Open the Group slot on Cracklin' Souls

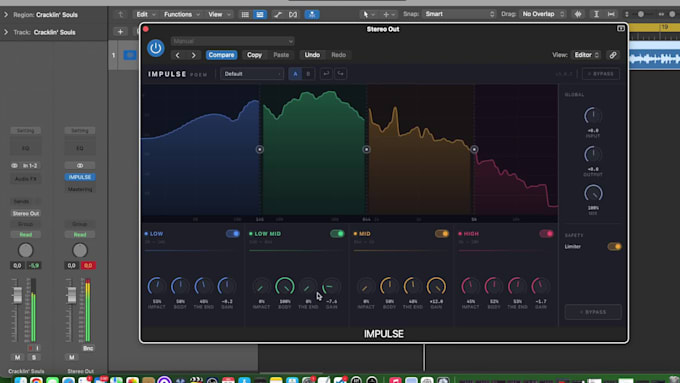click(x=26, y=224)
